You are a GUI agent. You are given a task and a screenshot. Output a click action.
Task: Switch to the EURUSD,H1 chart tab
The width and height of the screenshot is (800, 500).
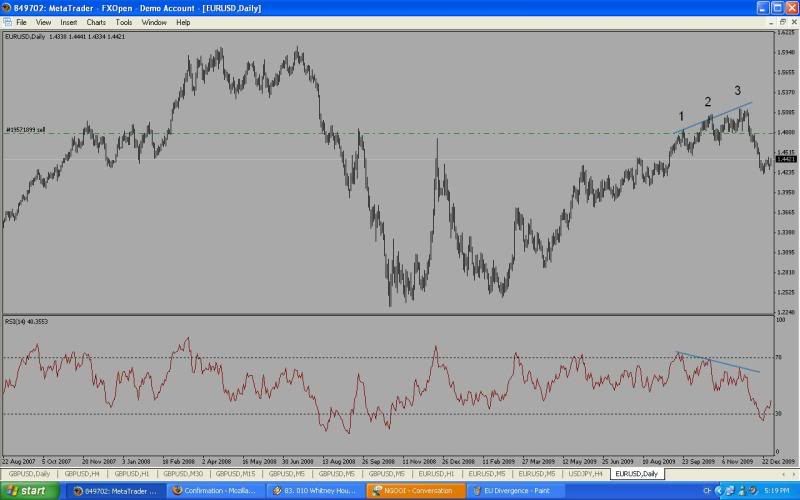(x=437, y=473)
